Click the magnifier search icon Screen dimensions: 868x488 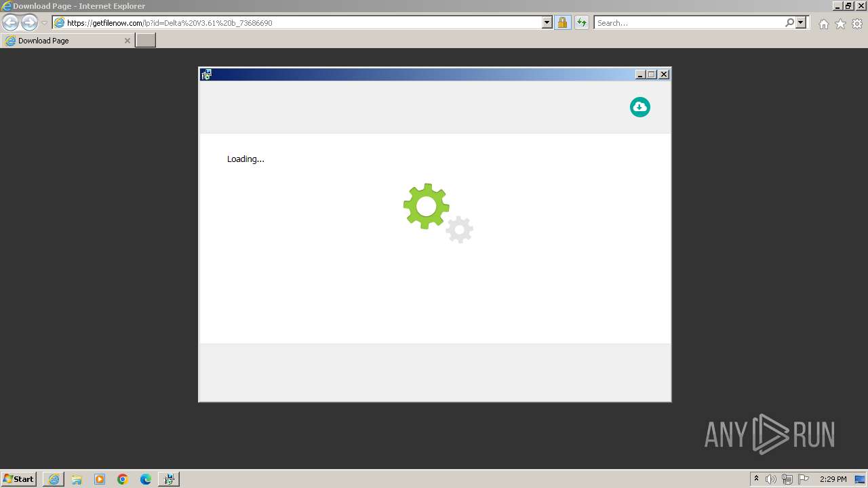789,23
